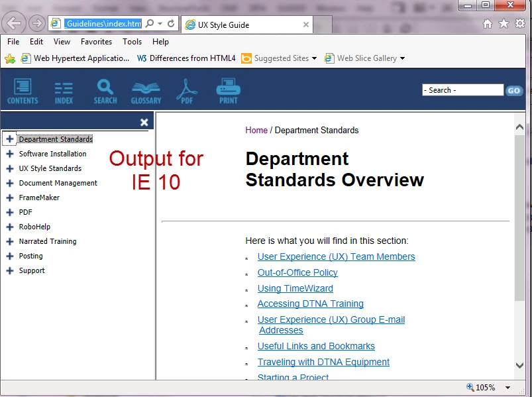Open the Help menu
Image resolution: width=532 pixels, height=397 pixels.
coord(160,42)
